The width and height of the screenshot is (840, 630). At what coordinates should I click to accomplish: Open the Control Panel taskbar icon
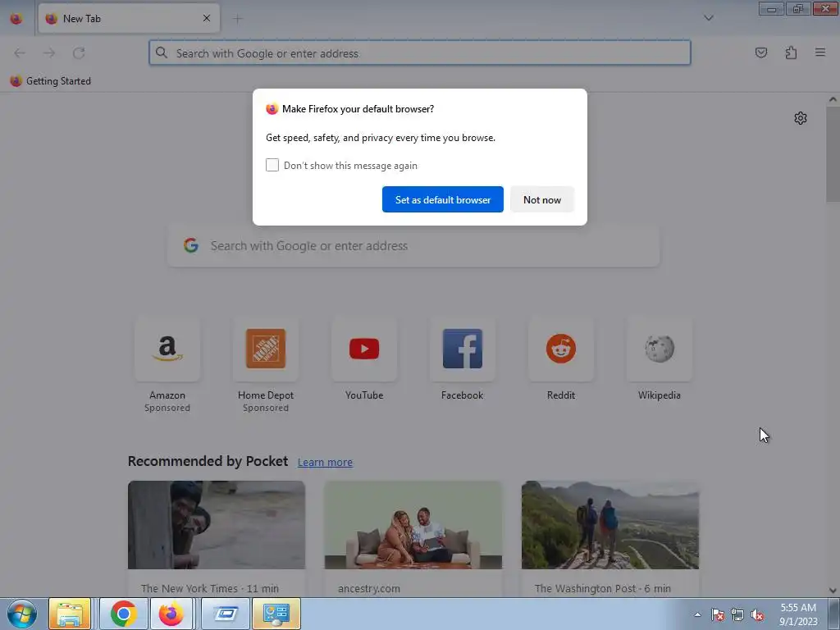click(x=276, y=614)
